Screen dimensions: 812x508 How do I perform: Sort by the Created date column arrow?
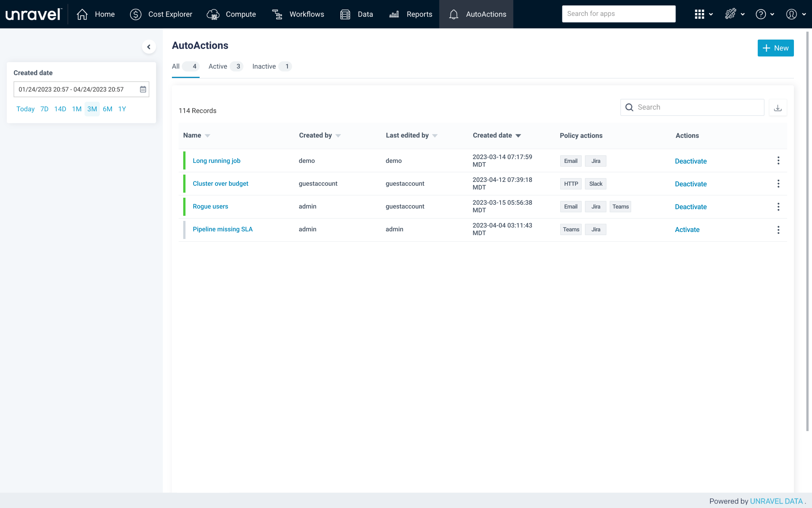518,136
